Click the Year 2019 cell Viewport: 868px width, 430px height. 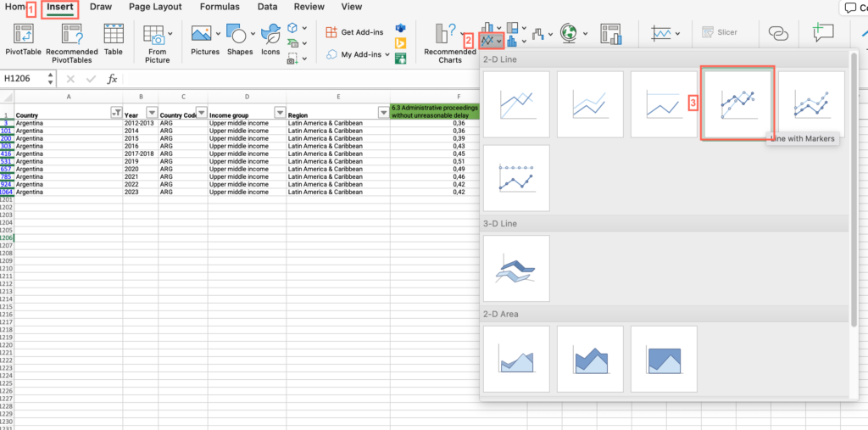click(x=141, y=161)
